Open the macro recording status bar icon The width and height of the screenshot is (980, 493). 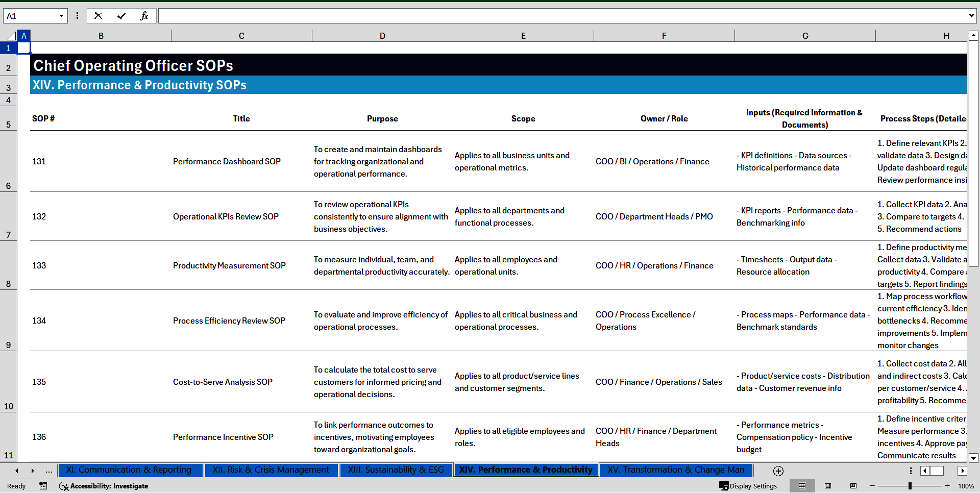click(x=43, y=486)
